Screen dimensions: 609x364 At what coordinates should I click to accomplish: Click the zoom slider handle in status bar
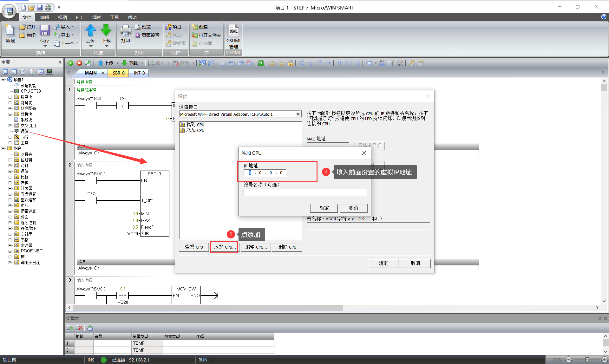point(587,360)
